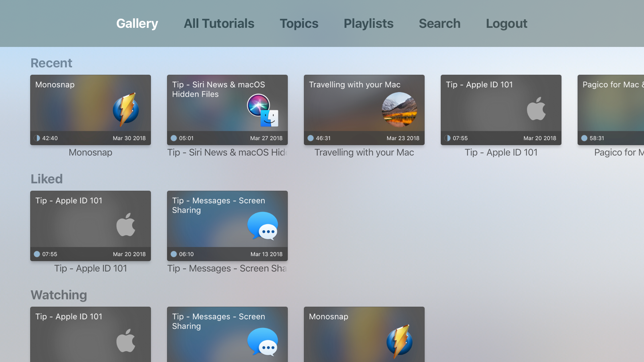Click the Apple logo on Recent Apple ID 101 card
Image resolution: width=644 pixels, height=362 pixels.
536,109
